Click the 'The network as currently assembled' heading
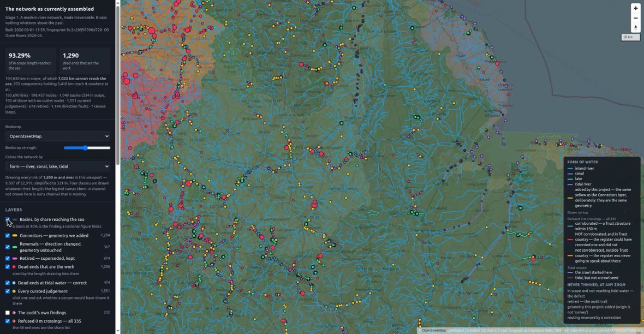Screen dimensions: 644x334 [49, 9]
